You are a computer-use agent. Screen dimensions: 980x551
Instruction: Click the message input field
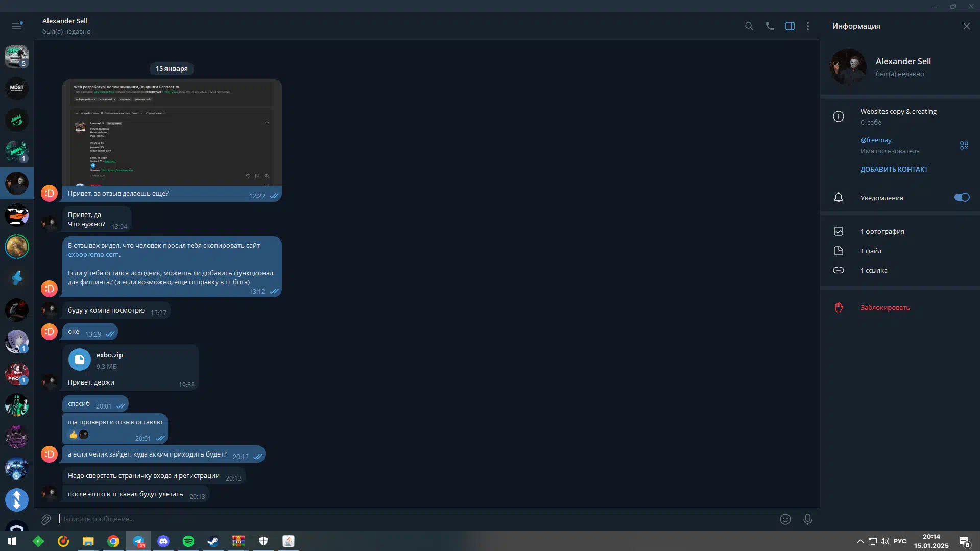[409, 519]
